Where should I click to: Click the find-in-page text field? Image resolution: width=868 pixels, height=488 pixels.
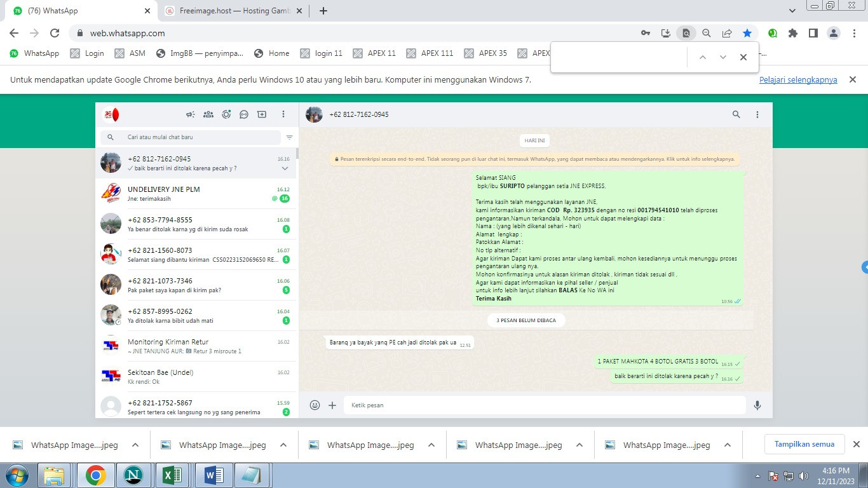click(x=620, y=57)
